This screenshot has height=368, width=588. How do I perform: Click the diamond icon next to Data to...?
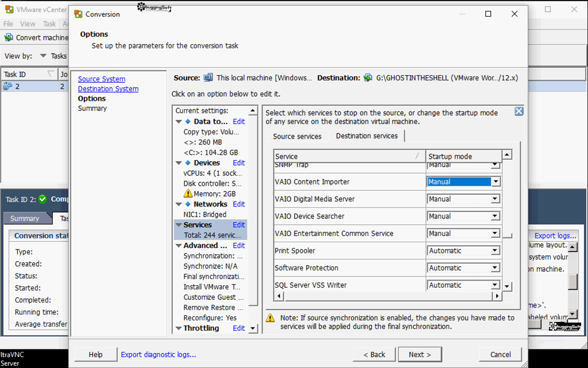[x=188, y=122]
